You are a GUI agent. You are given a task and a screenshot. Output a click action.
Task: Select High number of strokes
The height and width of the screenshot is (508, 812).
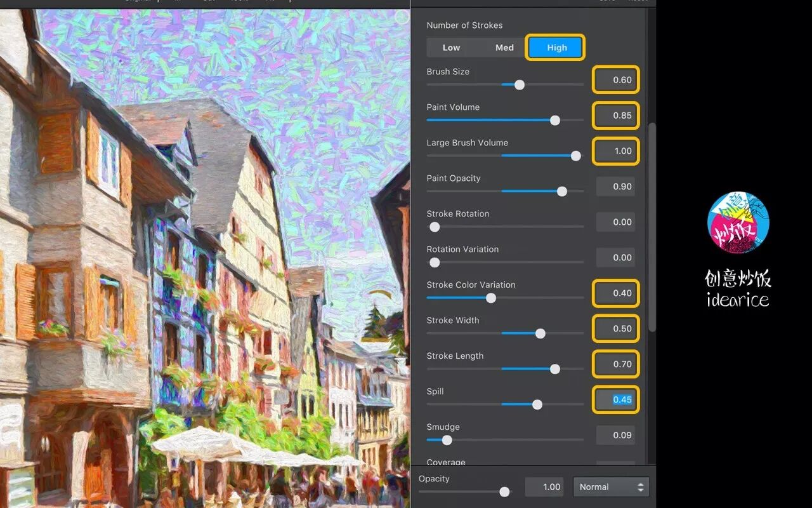[x=556, y=48]
